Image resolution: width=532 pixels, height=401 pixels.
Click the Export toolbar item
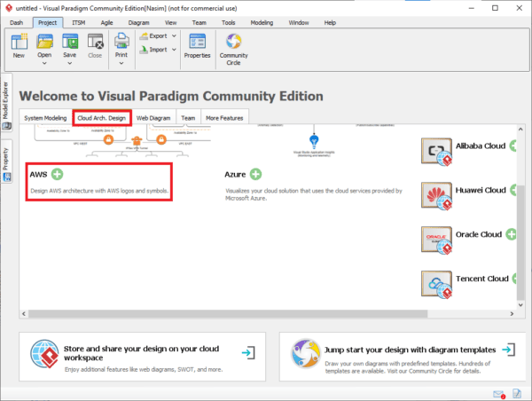[x=158, y=36]
